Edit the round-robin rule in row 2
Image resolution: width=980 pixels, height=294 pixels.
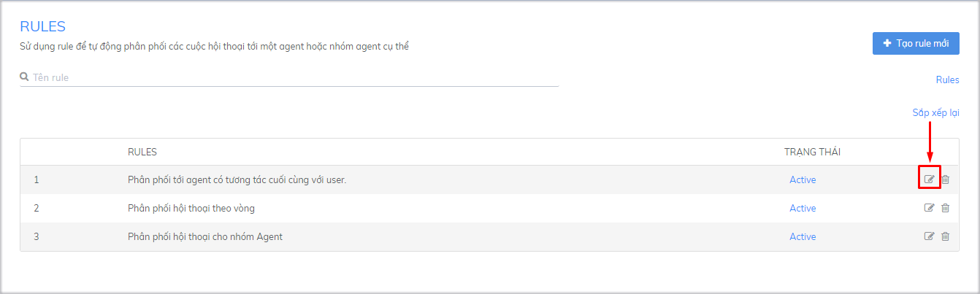[929, 208]
